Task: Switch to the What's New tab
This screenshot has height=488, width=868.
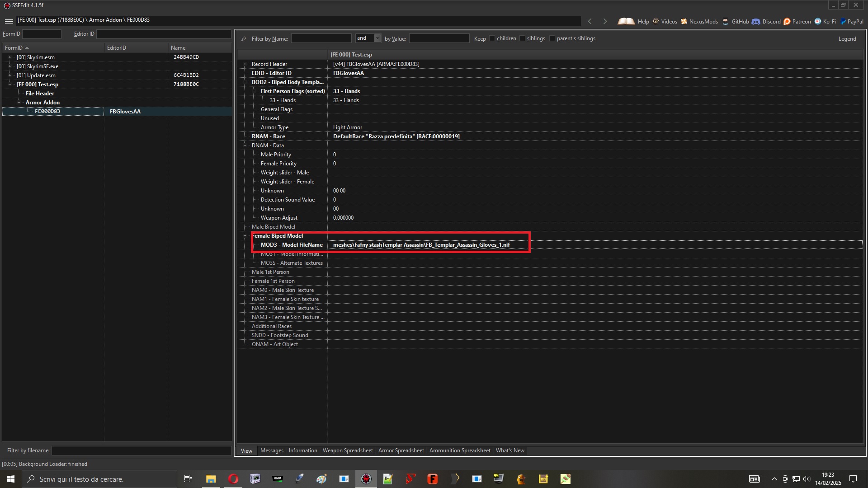Action: 510,450
